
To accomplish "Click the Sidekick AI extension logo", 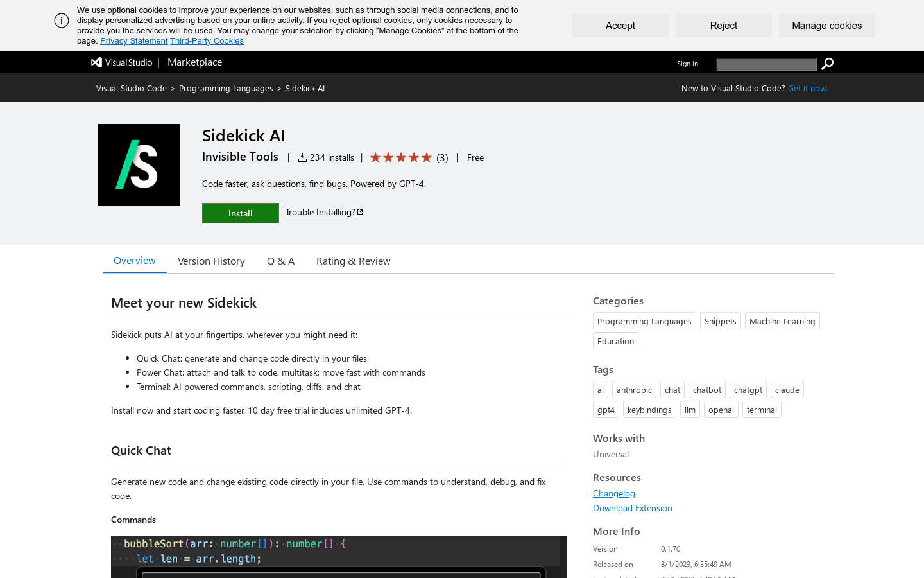I will pos(139,165).
